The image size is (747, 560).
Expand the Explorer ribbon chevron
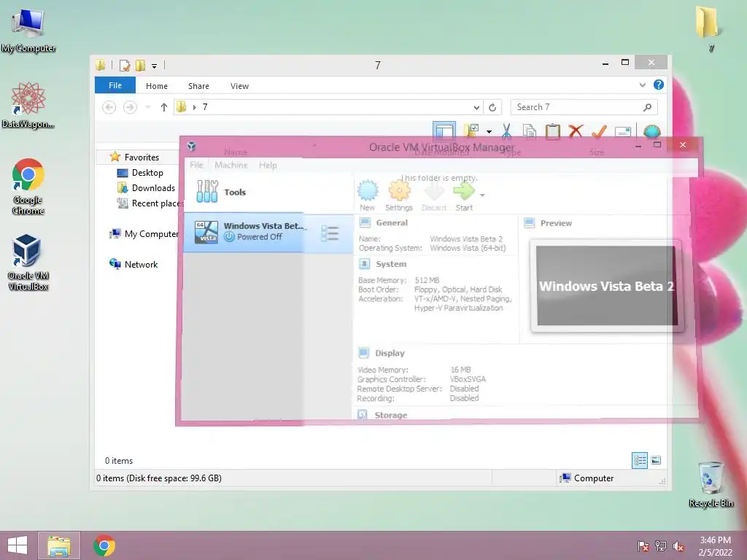(642, 85)
